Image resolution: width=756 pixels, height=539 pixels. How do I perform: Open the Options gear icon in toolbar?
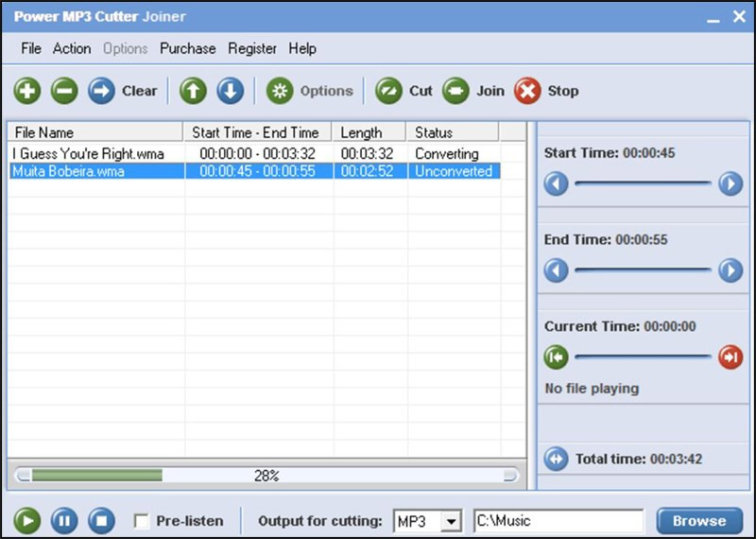[x=280, y=90]
